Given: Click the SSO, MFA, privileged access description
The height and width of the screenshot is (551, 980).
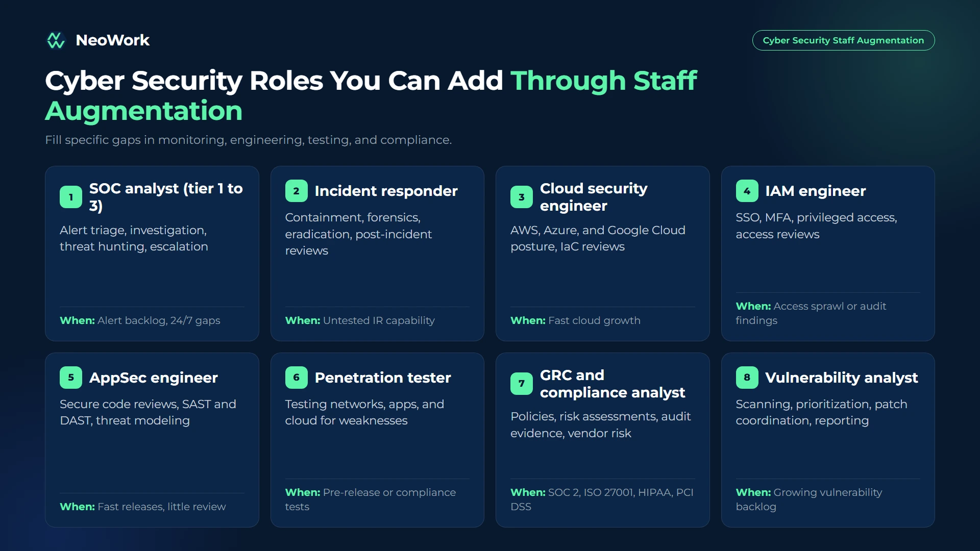Looking at the screenshot, I should [x=816, y=226].
